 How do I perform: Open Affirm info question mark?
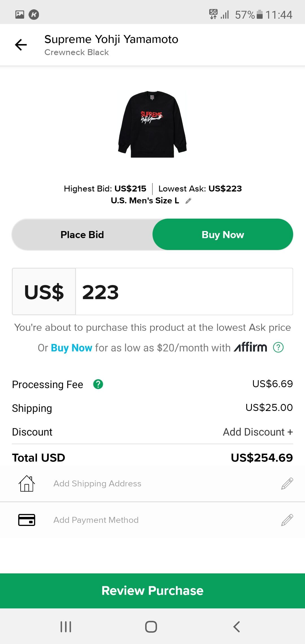(278, 347)
